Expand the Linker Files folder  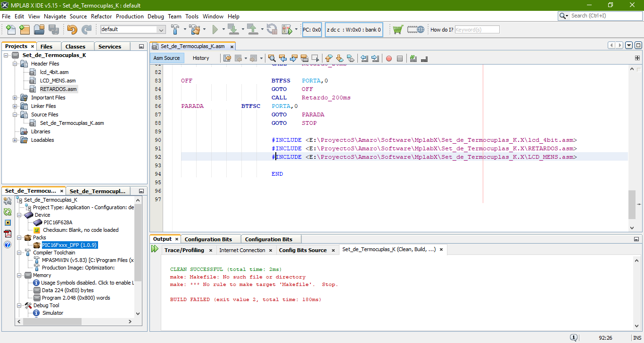pos(15,106)
